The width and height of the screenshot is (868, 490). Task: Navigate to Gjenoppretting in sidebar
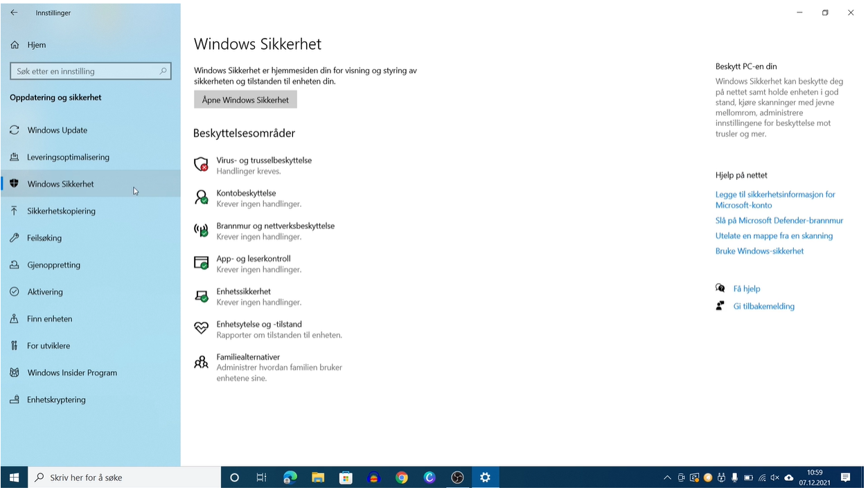pyautogui.click(x=53, y=265)
